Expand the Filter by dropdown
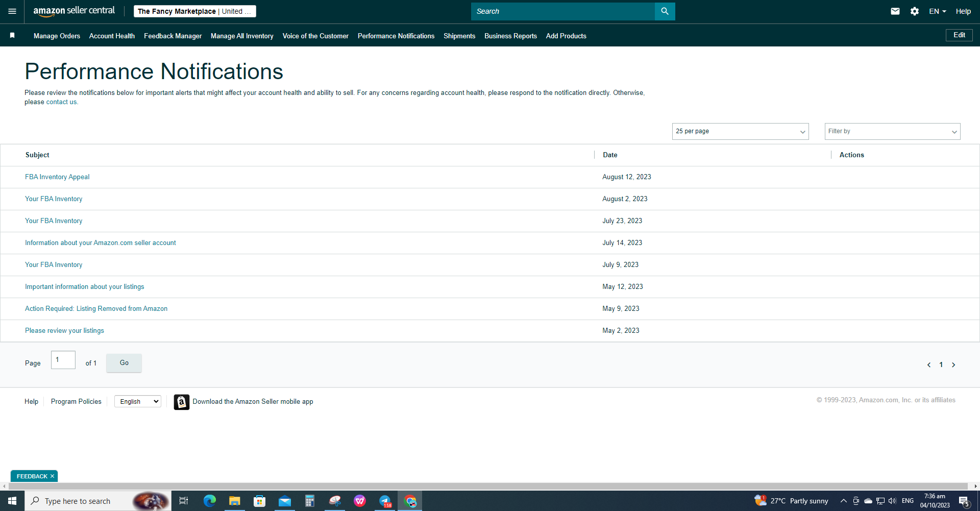The image size is (980, 511). click(893, 131)
